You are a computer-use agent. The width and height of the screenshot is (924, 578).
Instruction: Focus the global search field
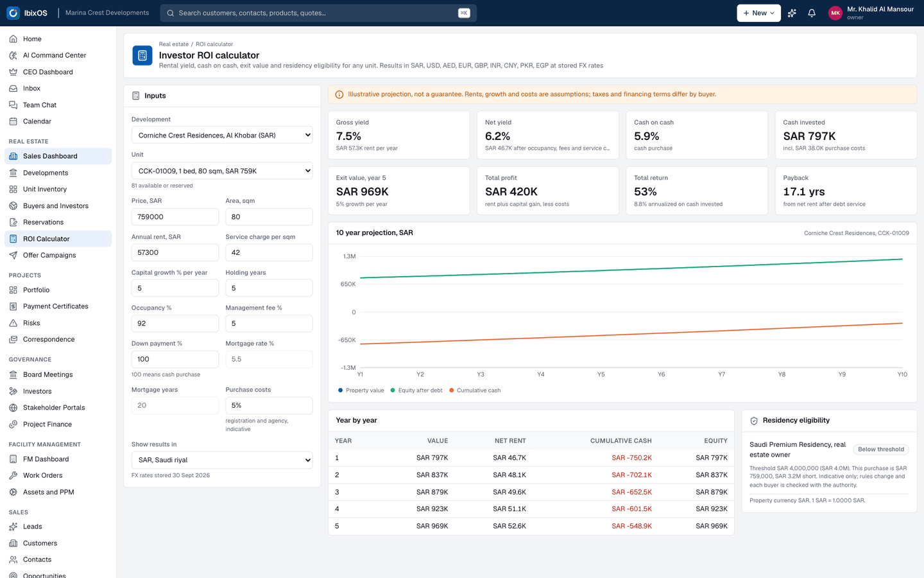tap(318, 13)
